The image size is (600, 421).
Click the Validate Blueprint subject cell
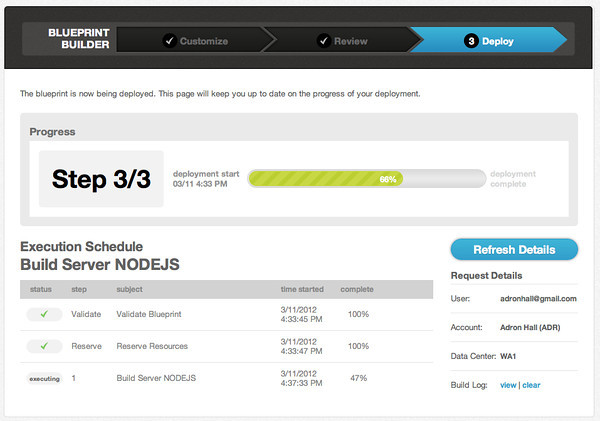149,314
